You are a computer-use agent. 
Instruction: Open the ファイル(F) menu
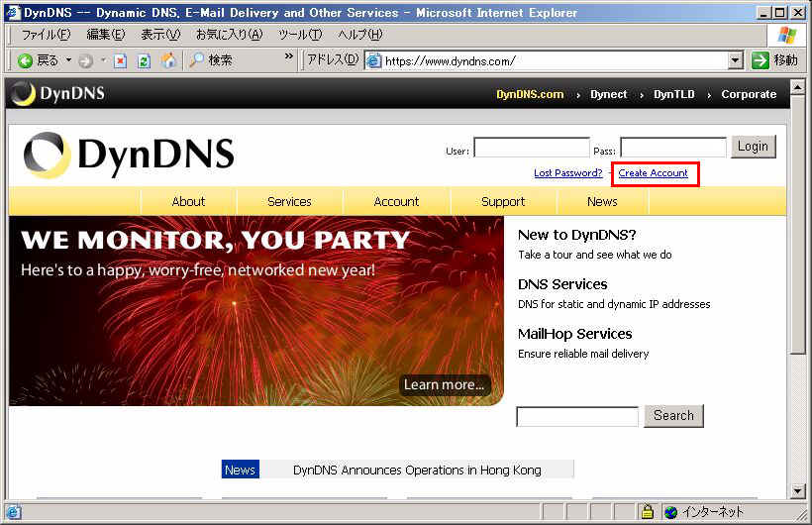[46, 35]
